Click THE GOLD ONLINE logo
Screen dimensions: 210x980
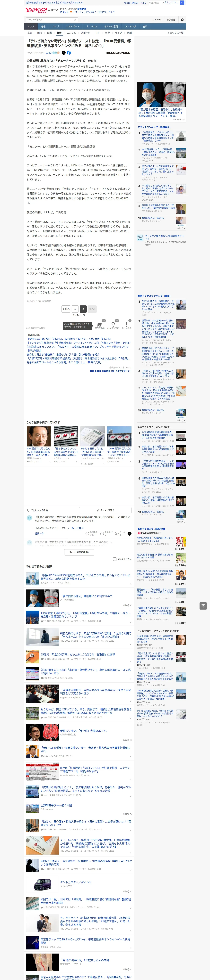pos(117,53)
